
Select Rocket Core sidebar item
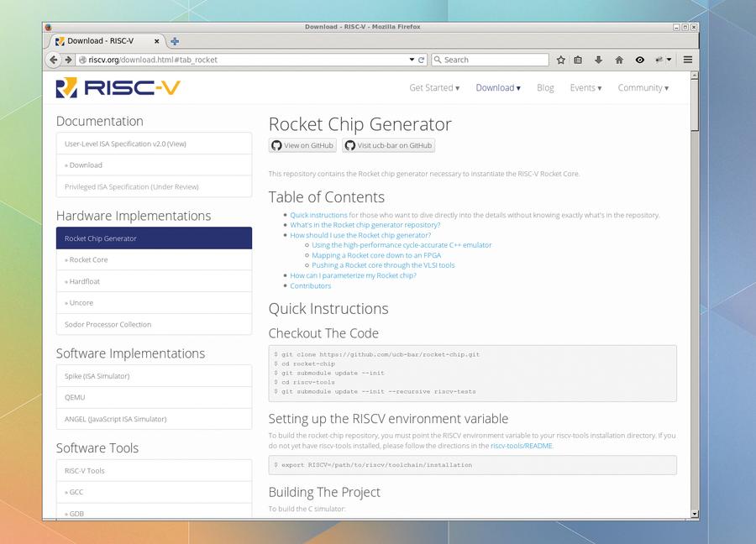pos(154,259)
